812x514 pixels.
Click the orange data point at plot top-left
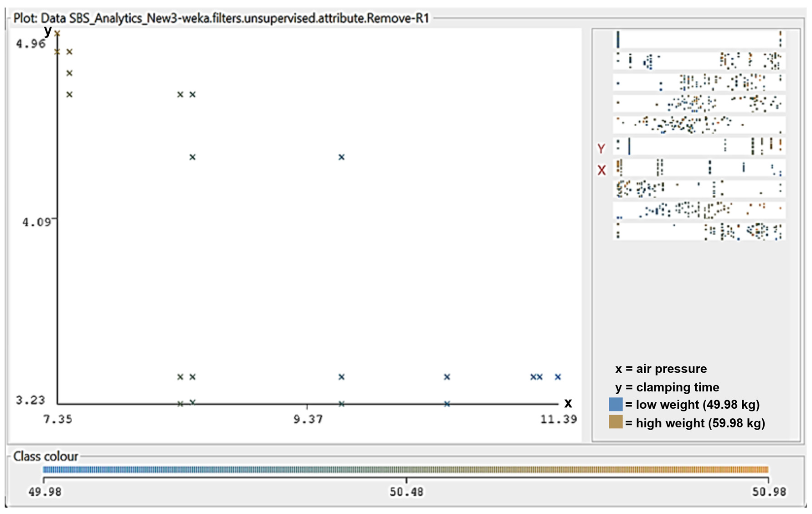pos(57,33)
